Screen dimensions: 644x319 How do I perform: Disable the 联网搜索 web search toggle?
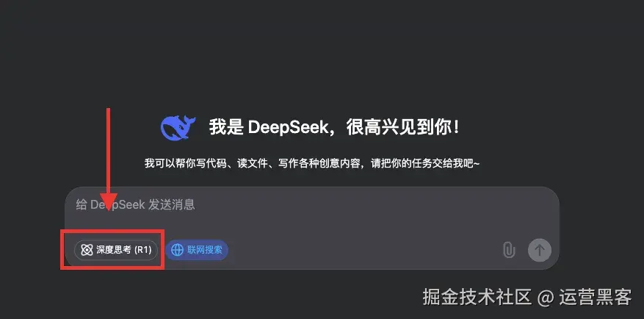(x=197, y=249)
